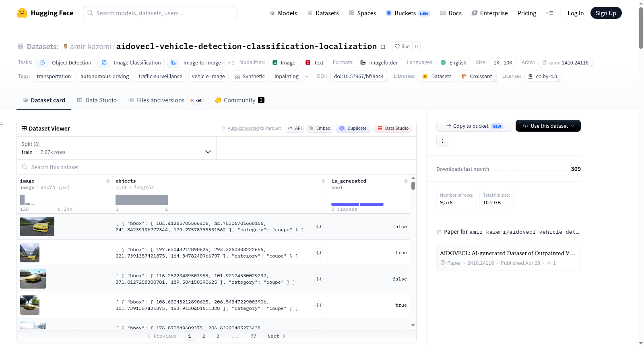Image resolution: width=644 pixels, height=347 pixels.
Task: Open the left sidebar hamburger icon
Action: click(2, 125)
